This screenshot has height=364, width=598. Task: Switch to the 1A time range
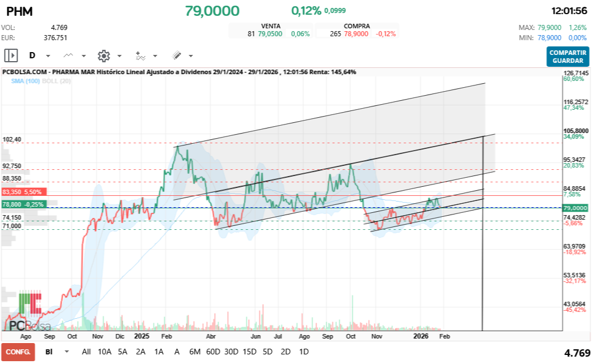(x=159, y=352)
